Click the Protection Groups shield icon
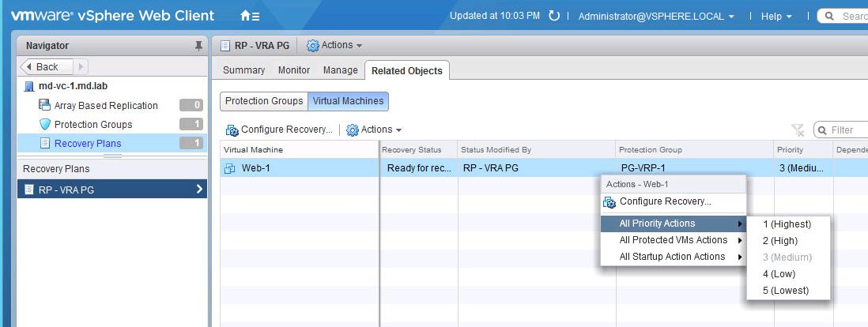 (x=45, y=125)
